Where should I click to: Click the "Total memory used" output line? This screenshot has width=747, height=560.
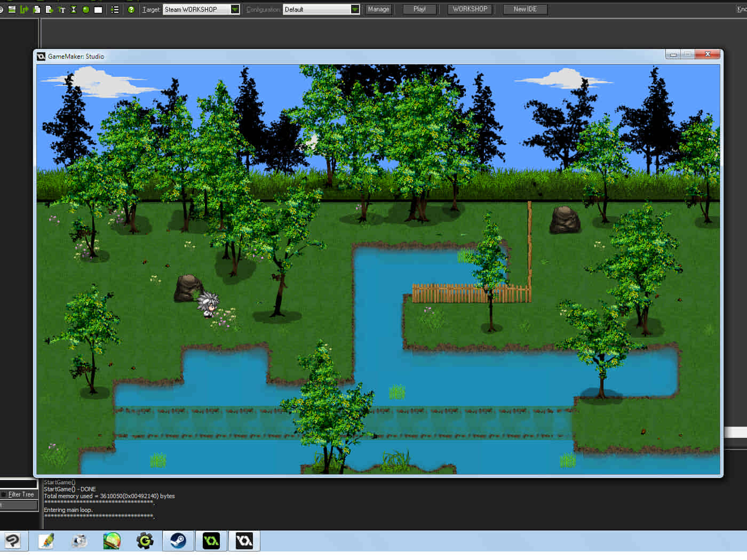click(109, 496)
